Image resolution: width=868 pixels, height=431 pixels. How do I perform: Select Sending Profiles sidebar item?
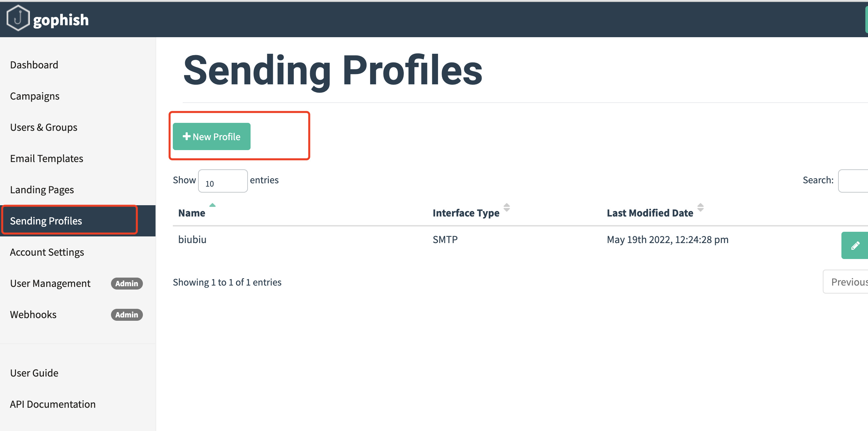(x=46, y=221)
